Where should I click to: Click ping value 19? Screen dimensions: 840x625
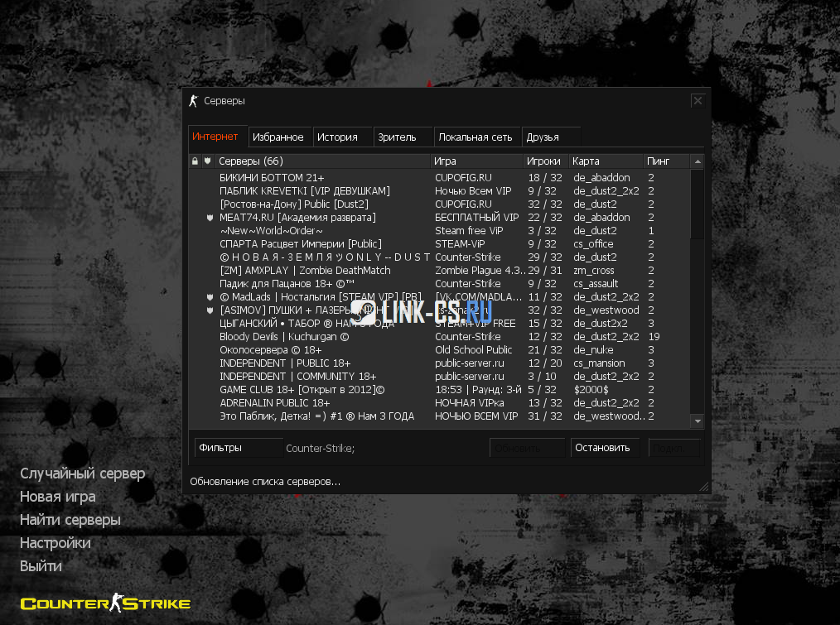(x=654, y=336)
